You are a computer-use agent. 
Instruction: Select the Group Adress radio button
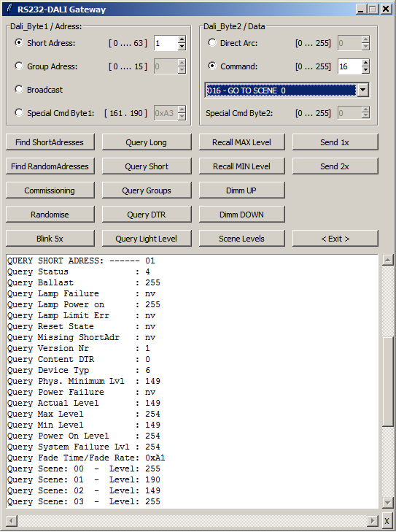(19, 66)
